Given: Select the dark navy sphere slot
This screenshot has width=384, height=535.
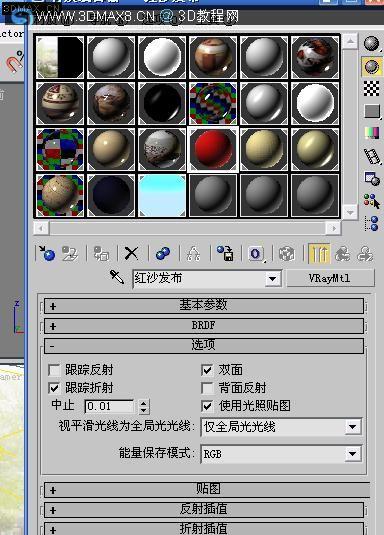Looking at the screenshot, I should coord(111,195).
